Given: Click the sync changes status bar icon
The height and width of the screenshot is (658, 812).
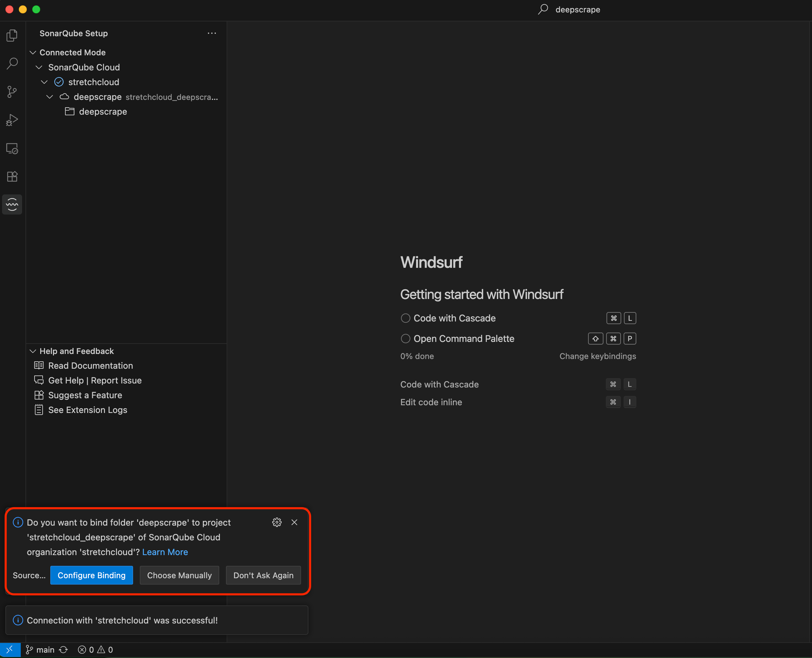Looking at the screenshot, I should pyautogui.click(x=64, y=650).
